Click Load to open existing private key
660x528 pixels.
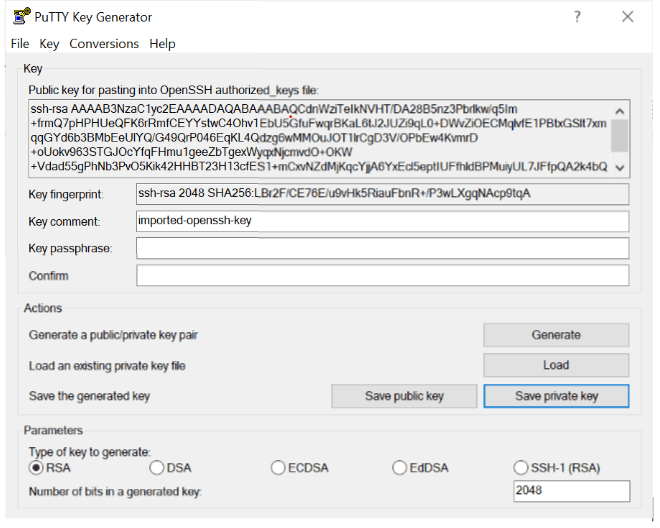[x=556, y=365]
